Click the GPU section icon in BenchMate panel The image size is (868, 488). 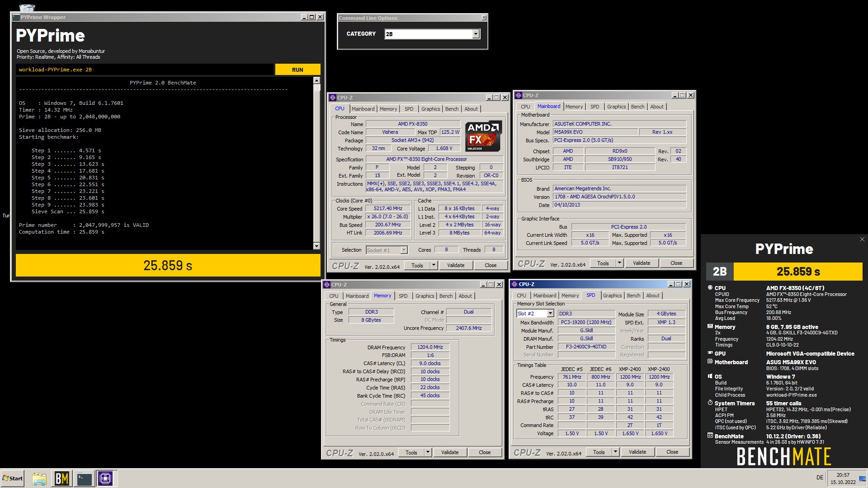coord(710,353)
